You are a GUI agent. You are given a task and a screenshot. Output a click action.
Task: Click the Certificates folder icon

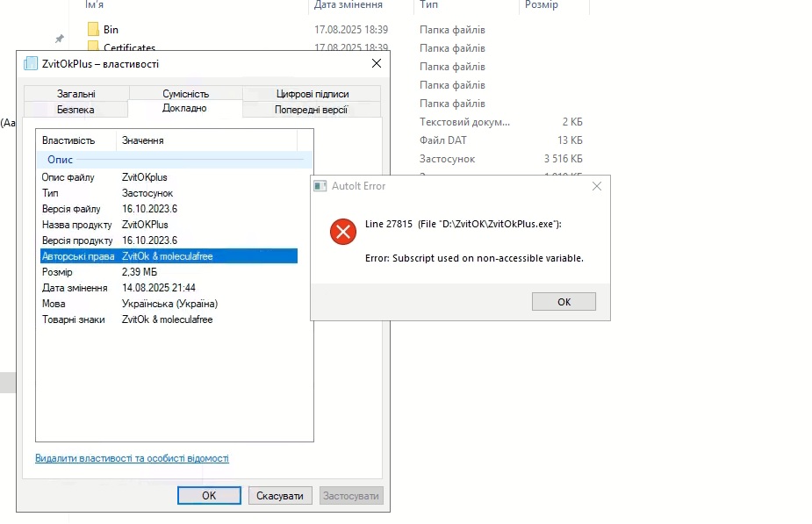[94, 48]
